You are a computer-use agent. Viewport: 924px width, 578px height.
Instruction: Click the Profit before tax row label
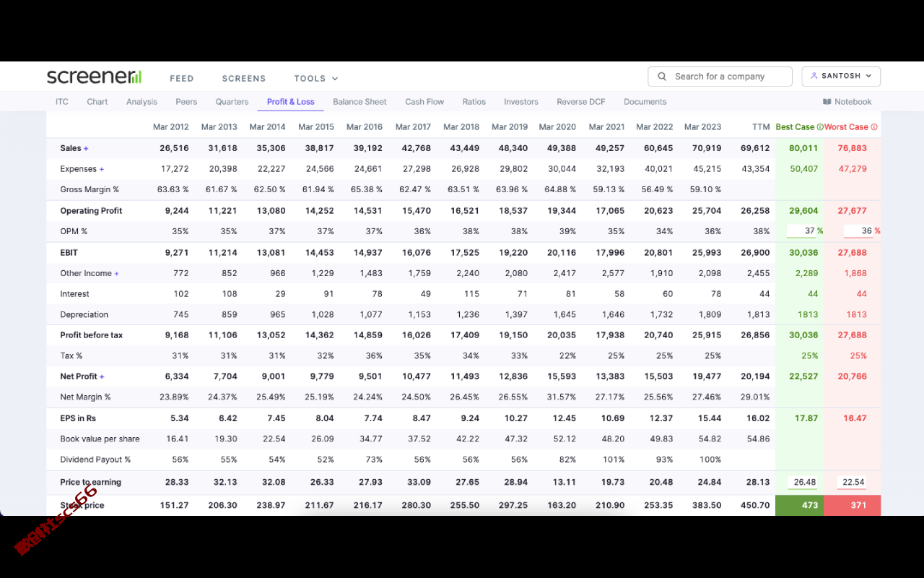pos(91,335)
